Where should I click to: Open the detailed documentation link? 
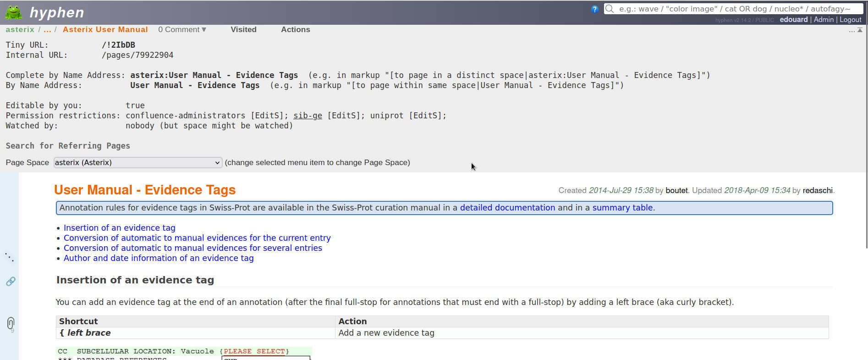(x=507, y=208)
